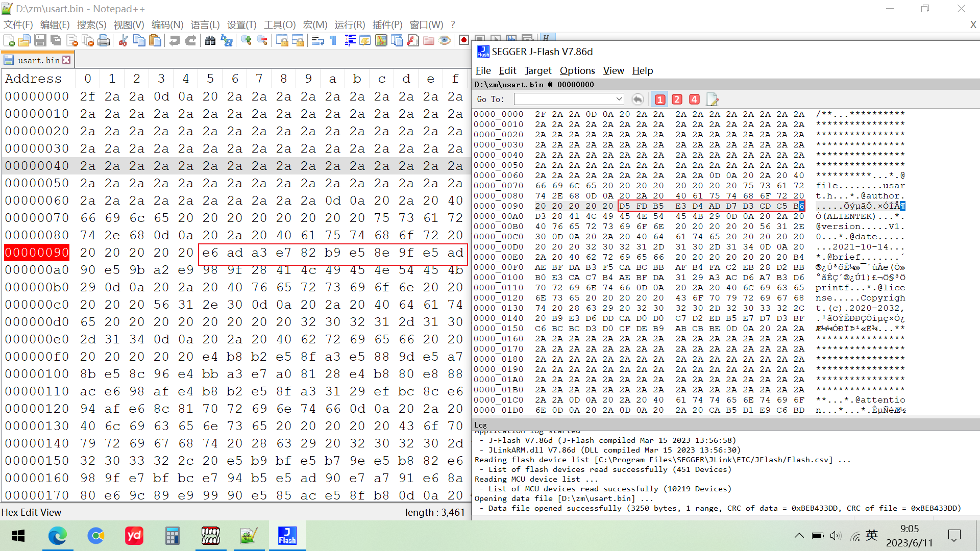Open the user-defined language dialog icon
Image resolution: width=980 pixels, height=551 pixels.
[x=365, y=40]
